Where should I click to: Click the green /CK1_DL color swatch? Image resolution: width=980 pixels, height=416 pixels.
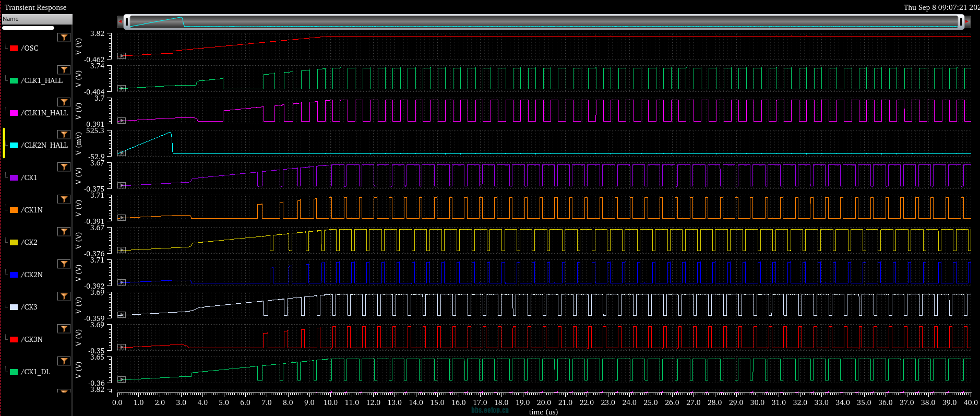[x=14, y=372]
